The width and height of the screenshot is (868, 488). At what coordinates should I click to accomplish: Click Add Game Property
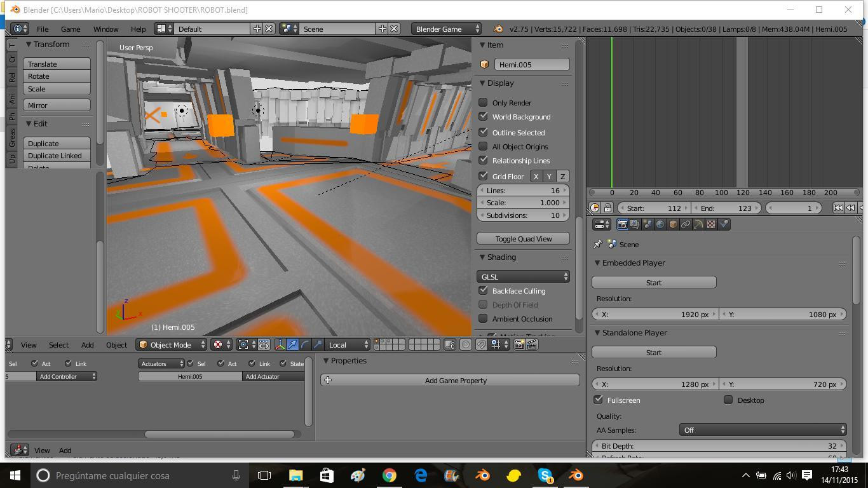[x=450, y=380]
